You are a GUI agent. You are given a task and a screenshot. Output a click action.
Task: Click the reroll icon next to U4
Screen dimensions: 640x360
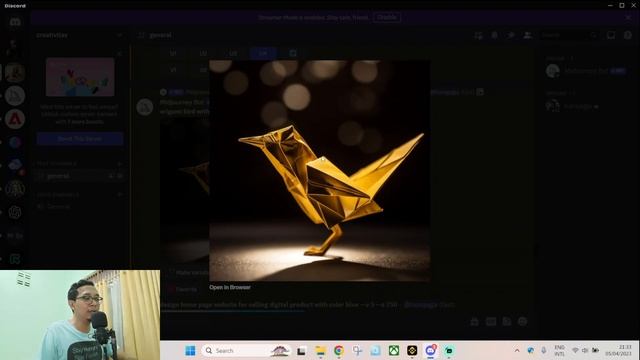[293, 53]
